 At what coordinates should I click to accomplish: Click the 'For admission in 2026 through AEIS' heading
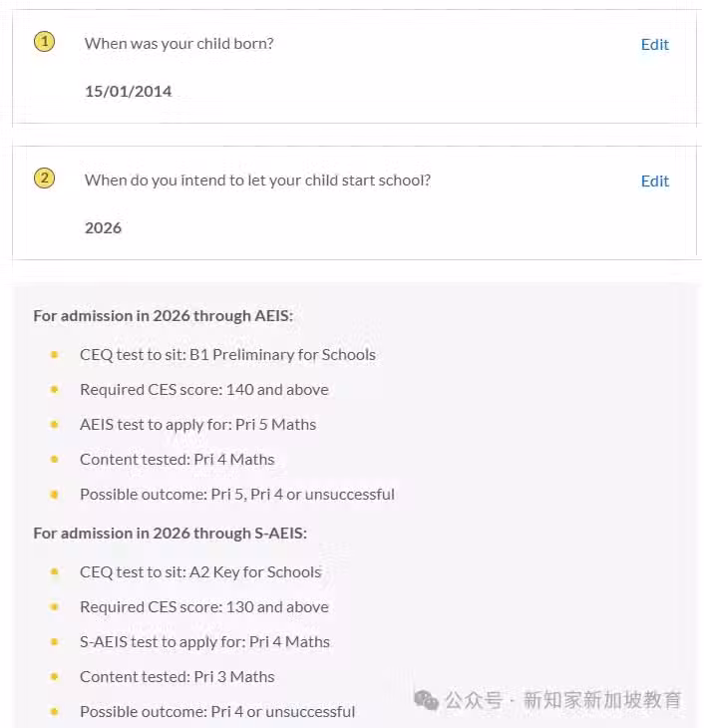pyautogui.click(x=163, y=316)
